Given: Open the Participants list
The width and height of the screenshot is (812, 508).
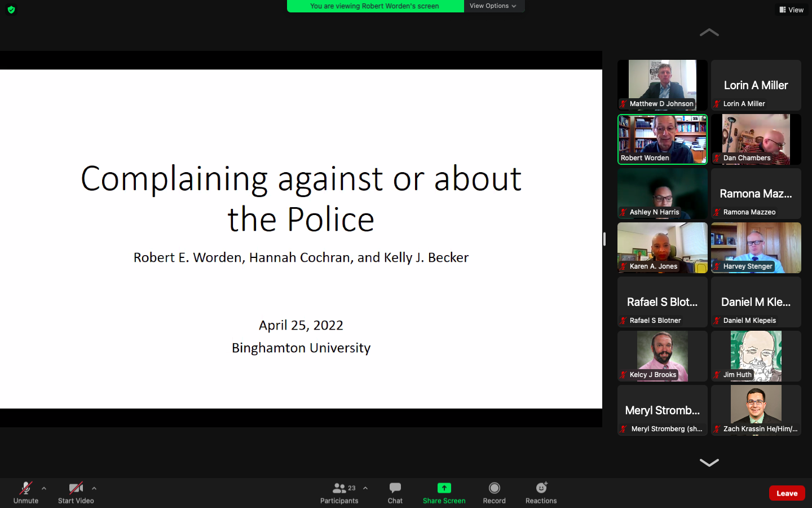Looking at the screenshot, I should click(339, 492).
